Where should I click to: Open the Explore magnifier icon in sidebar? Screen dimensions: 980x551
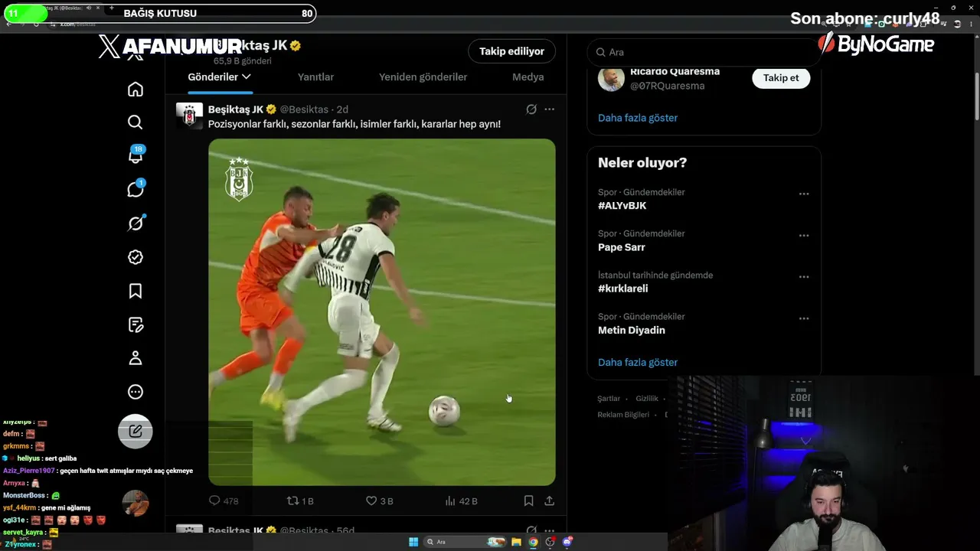(136, 122)
